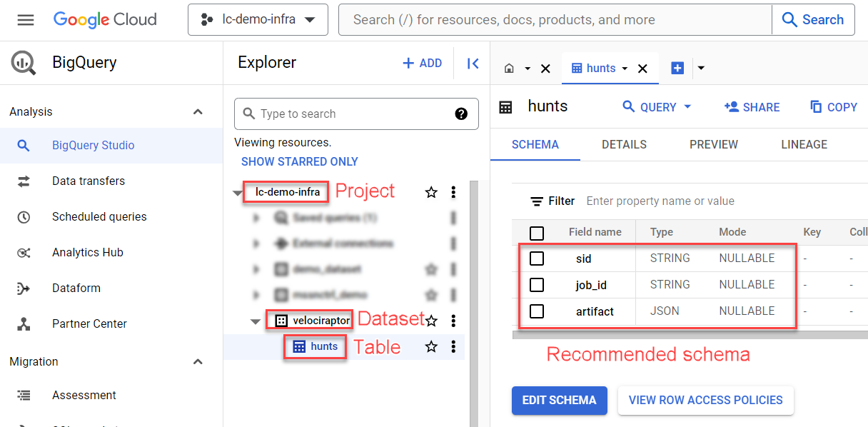The width and height of the screenshot is (868, 427).
Task: Star the lc-demo-infra project
Action: tap(431, 192)
